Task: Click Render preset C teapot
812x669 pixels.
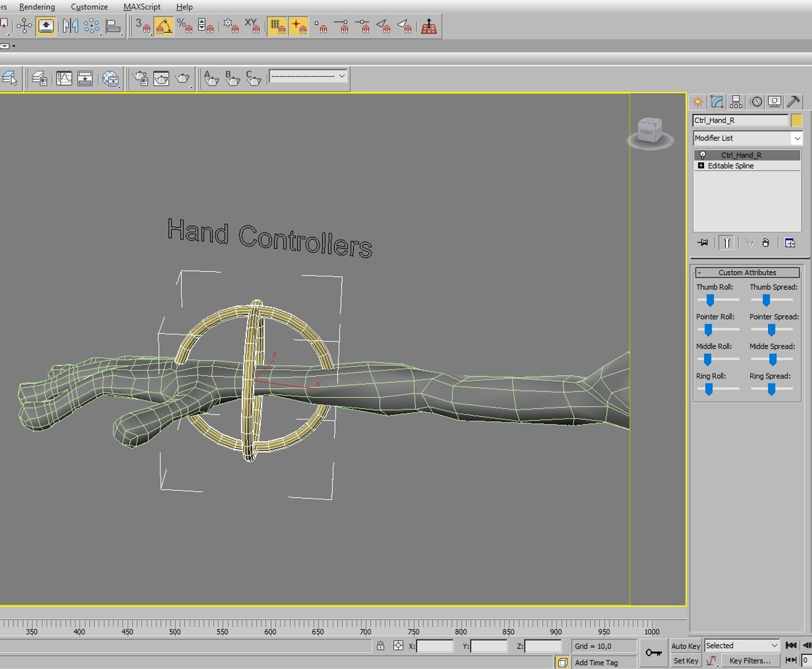Action: pos(253,79)
